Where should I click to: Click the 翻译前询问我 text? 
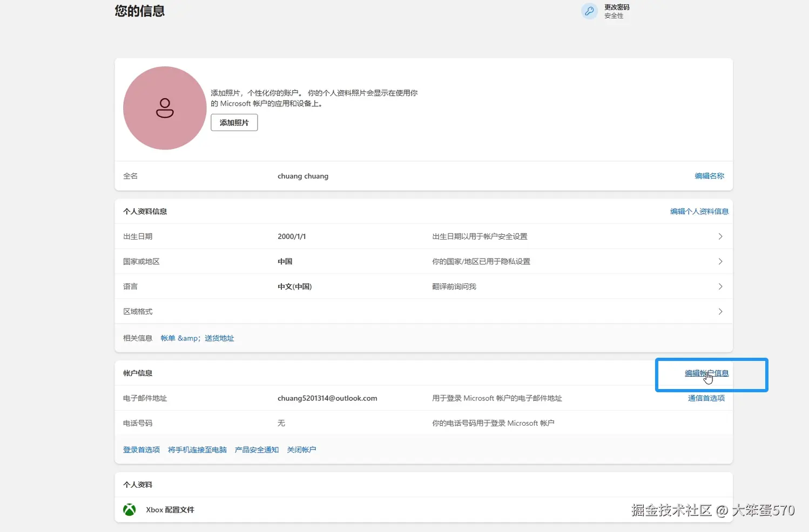[x=454, y=287]
